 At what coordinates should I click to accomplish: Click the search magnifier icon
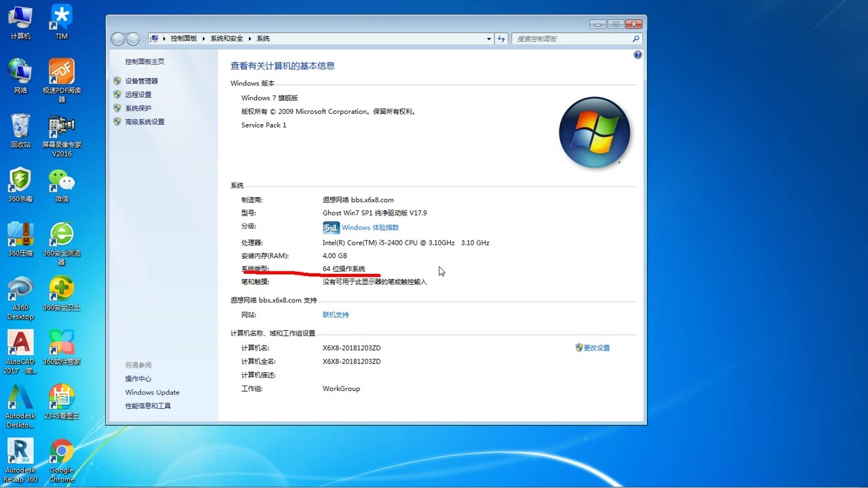tap(636, 39)
